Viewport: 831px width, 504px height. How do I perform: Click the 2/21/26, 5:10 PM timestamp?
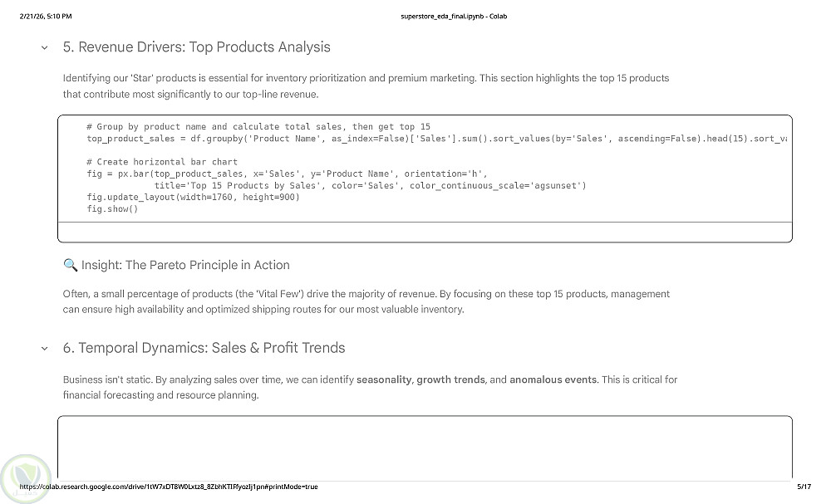tap(45, 17)
